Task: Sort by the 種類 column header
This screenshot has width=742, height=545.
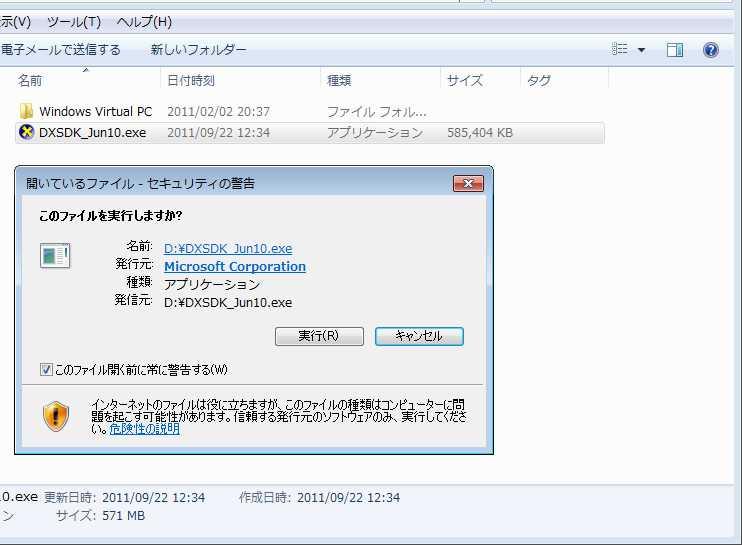Action: point(339,80)
